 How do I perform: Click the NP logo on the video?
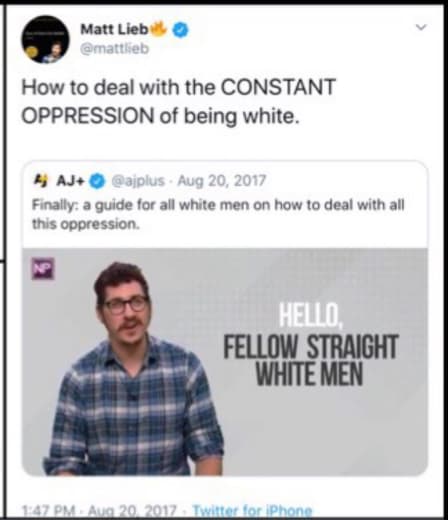pyautogui.click(x=43, y=268)
